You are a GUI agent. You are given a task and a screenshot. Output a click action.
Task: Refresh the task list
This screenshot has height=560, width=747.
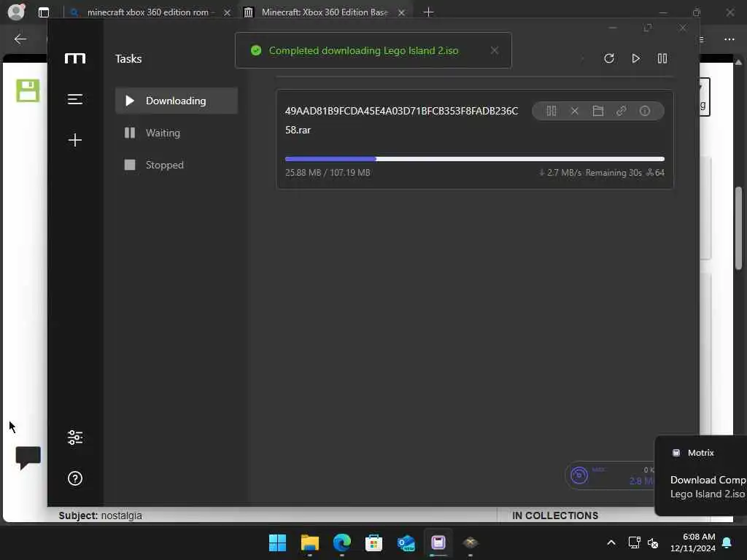click(609, 58)
